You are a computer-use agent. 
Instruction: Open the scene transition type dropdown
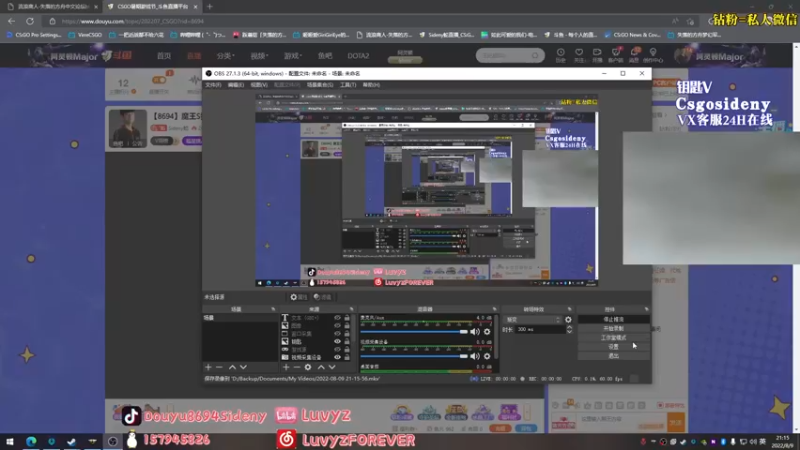tap(533, 319)
